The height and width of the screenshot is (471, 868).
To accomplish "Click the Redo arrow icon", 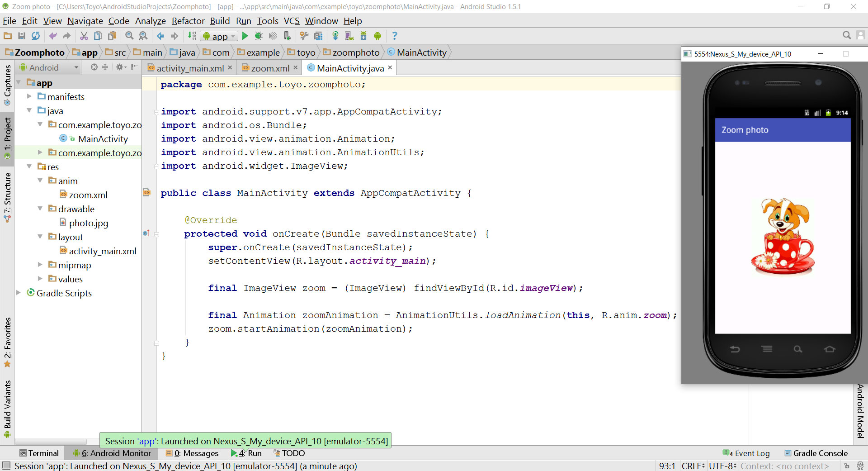I will point(67,36).
